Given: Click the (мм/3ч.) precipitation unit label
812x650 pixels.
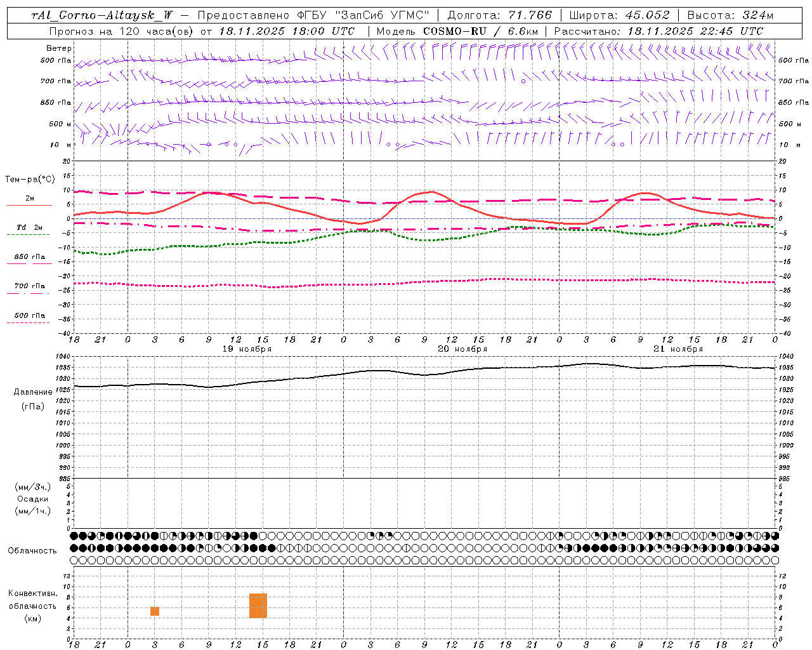Looking at the screenshot, I should 33,487.
